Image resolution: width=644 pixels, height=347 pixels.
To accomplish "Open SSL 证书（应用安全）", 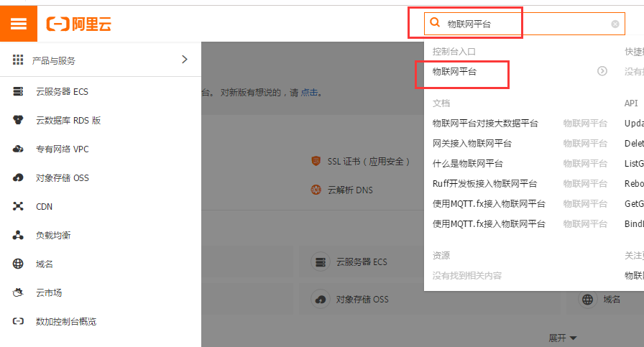I will tap(369, 162).
